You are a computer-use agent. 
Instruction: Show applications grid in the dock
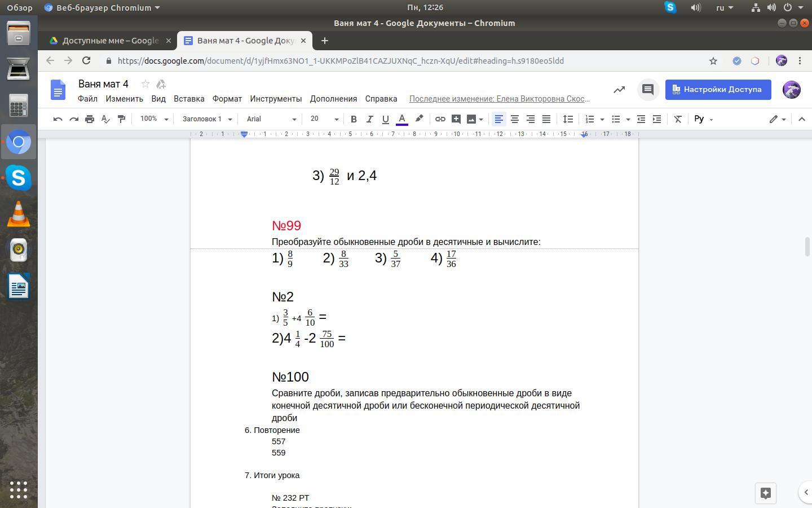tap(19, 489)
